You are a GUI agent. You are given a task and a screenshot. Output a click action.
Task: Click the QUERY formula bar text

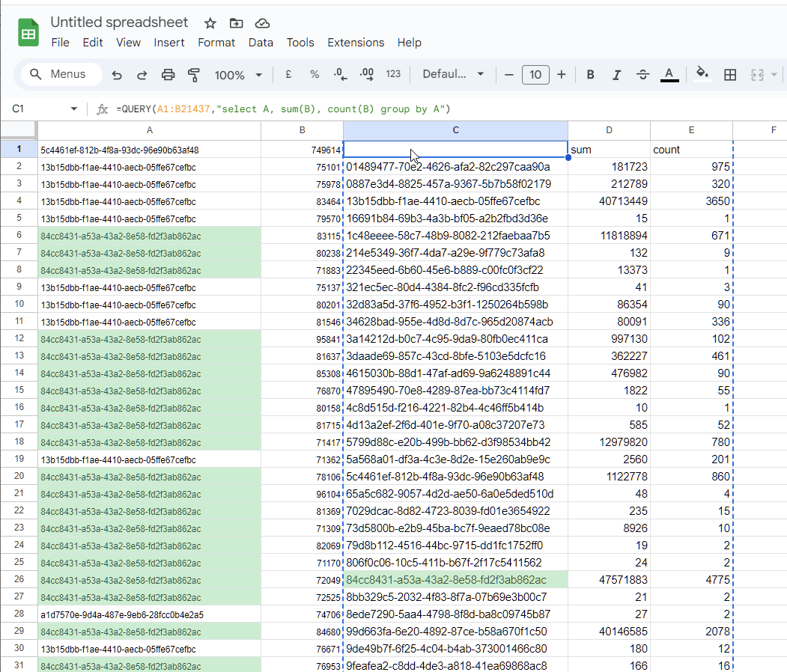point(283,109)
